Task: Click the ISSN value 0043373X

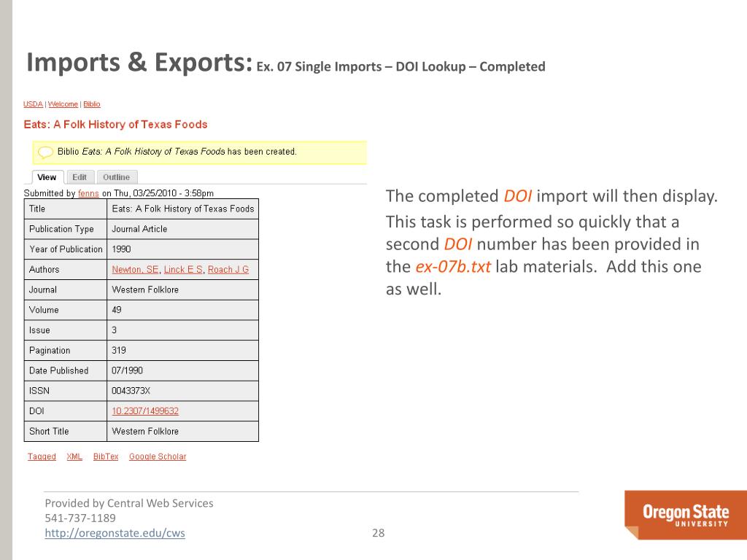Action: [183, 391]
